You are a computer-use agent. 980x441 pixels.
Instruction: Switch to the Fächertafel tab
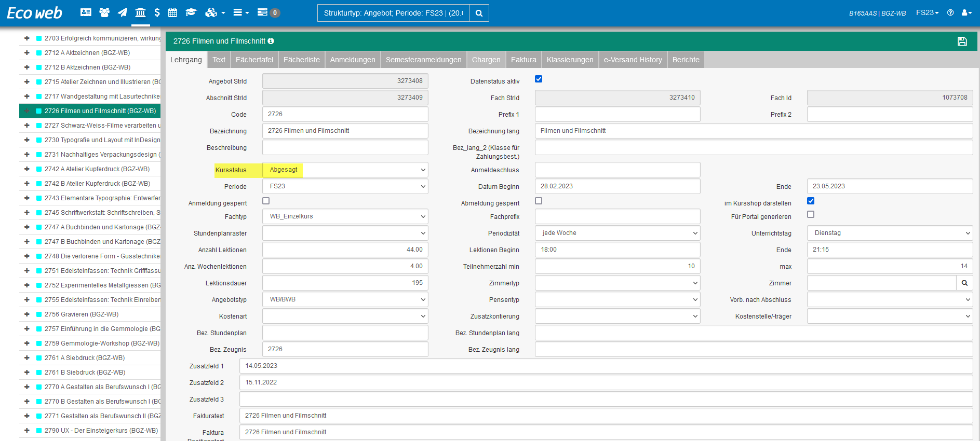(x=254, y=60)
